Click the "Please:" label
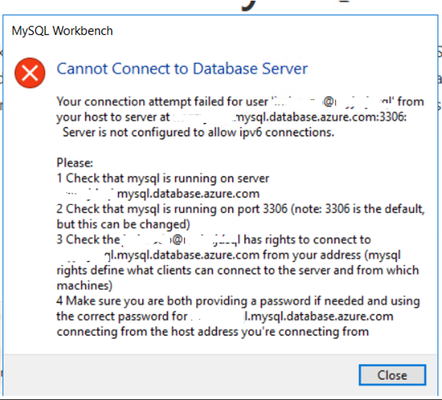This screenshot has width=442, height=400. pos(75,163)
